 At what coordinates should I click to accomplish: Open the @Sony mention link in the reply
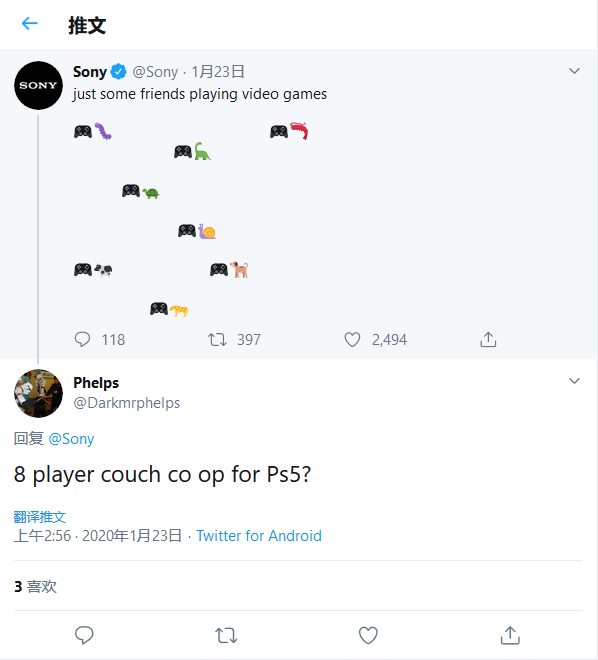click(x=71, y=439)
